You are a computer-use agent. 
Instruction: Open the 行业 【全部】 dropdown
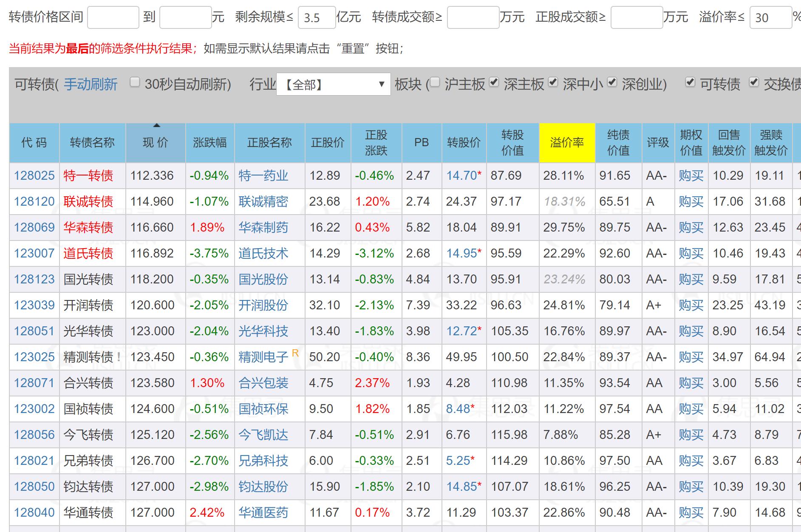pos(333,84)
